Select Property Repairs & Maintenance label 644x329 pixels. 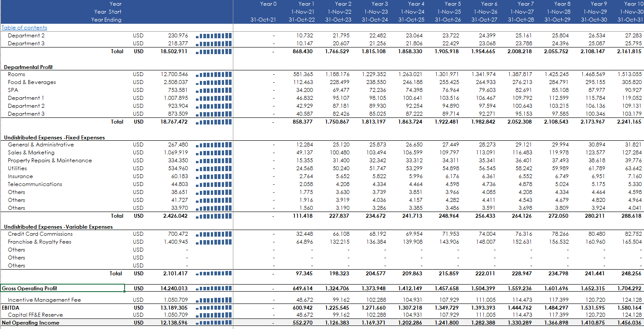(50, 161)
